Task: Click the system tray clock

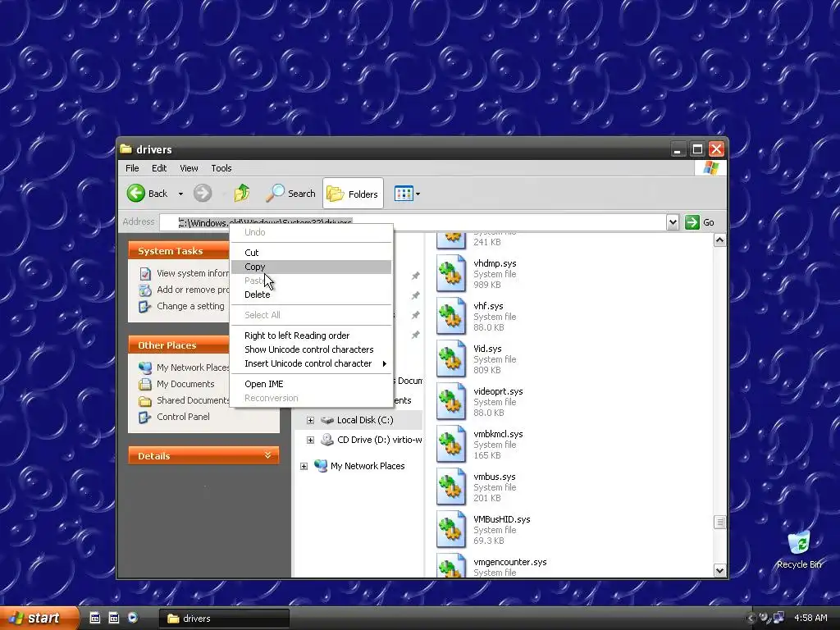Action: [x=810, y=618]
